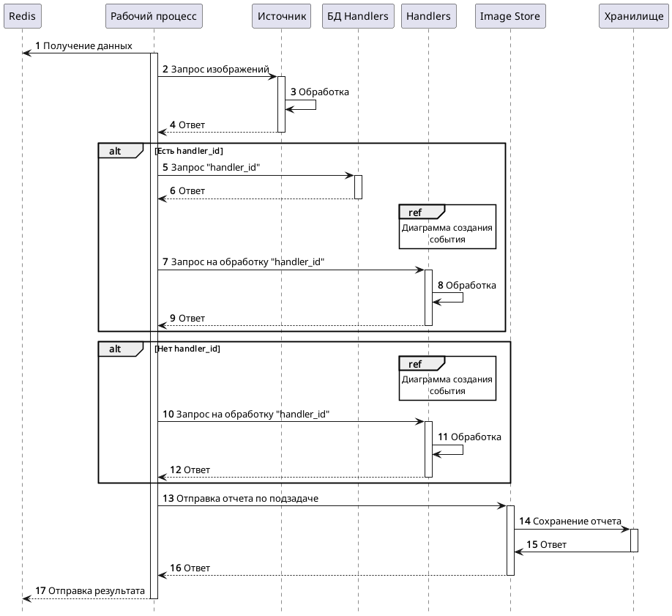This screenshot has width=672, height=616.
Task: Select the Handlers activation bar near message 8
Action: 428,297
